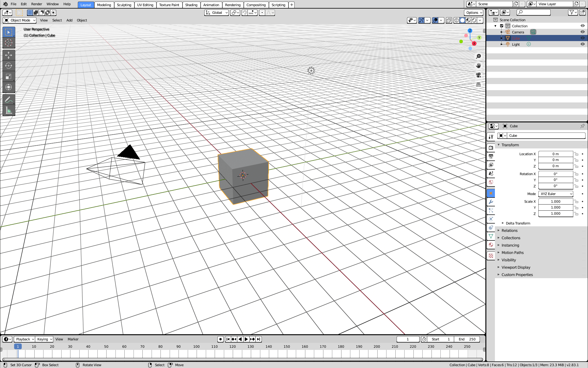Activate the Rotate tool
Screen dimensions: 588x368
point(9,66)
